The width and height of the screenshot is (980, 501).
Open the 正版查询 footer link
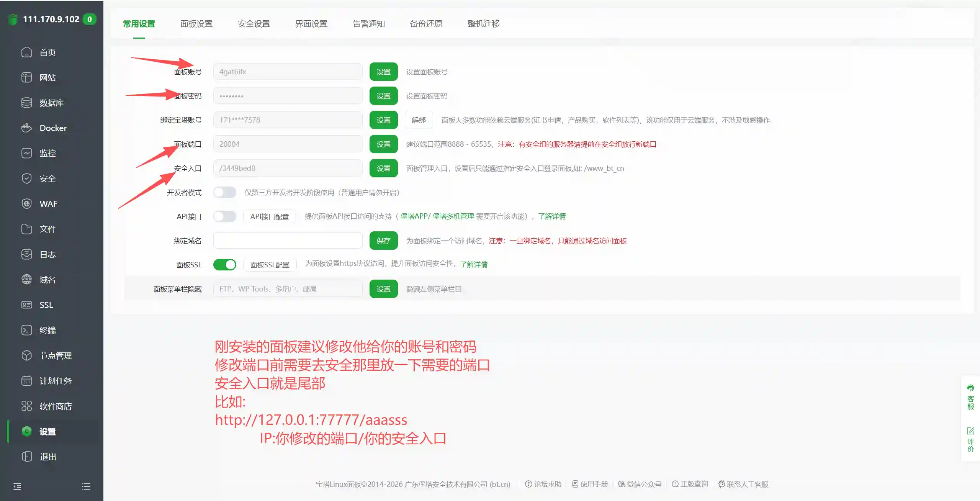[x=690, y=484]
